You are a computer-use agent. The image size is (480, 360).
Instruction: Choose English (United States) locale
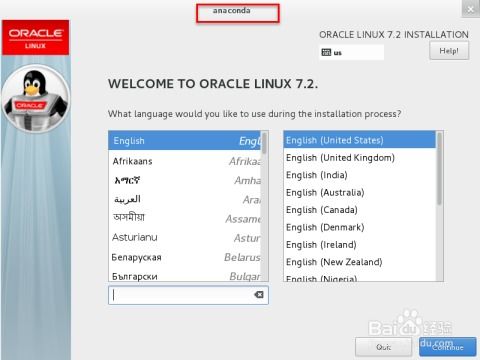coord(360,140)
